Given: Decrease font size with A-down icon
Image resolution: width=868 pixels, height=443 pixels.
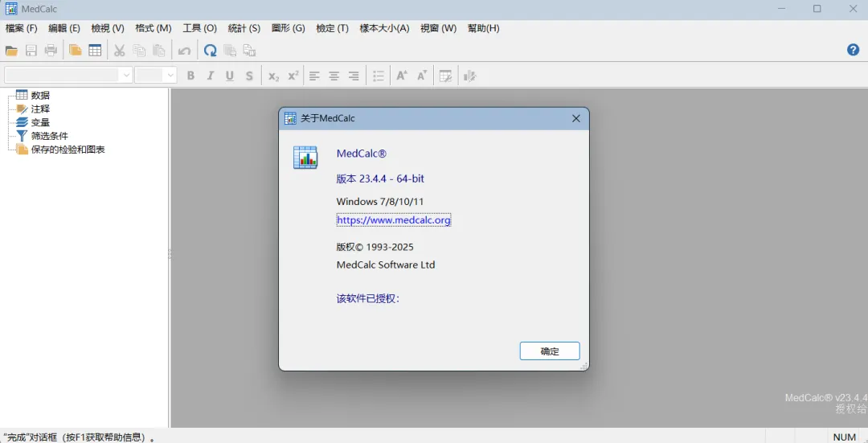Looking at the screenshot, I should point(423,76).
